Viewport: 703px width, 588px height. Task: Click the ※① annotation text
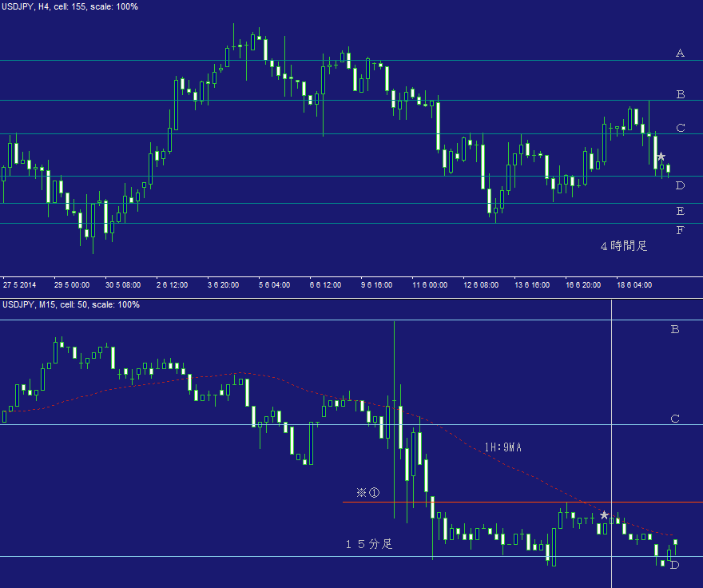point(367,492)
